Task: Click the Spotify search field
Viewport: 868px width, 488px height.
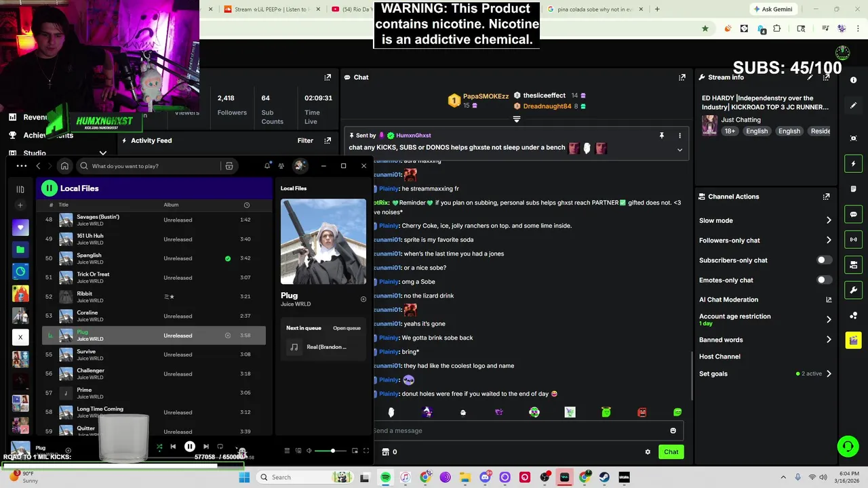Action: (149, 166)
